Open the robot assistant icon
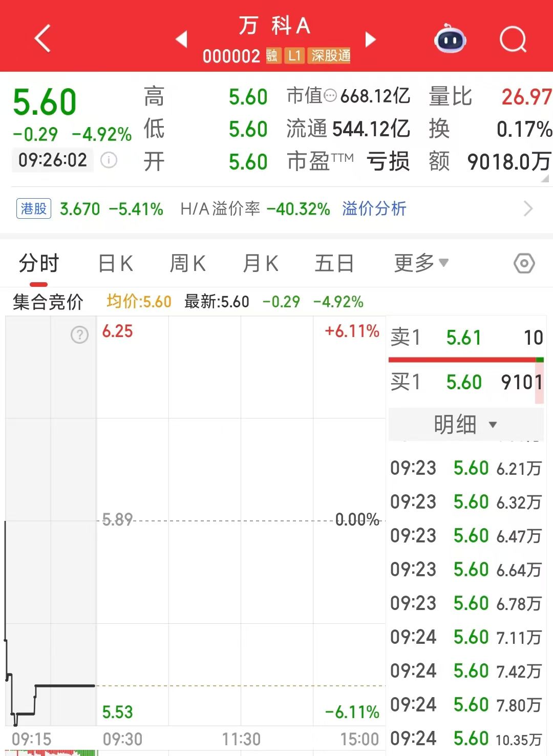 point(450,39)
